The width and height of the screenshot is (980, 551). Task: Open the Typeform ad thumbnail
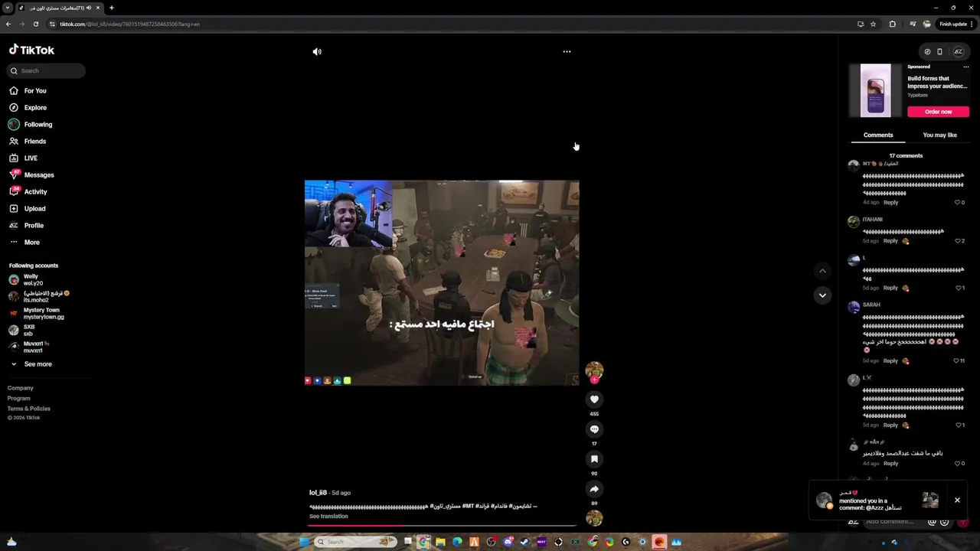(875, 90)
